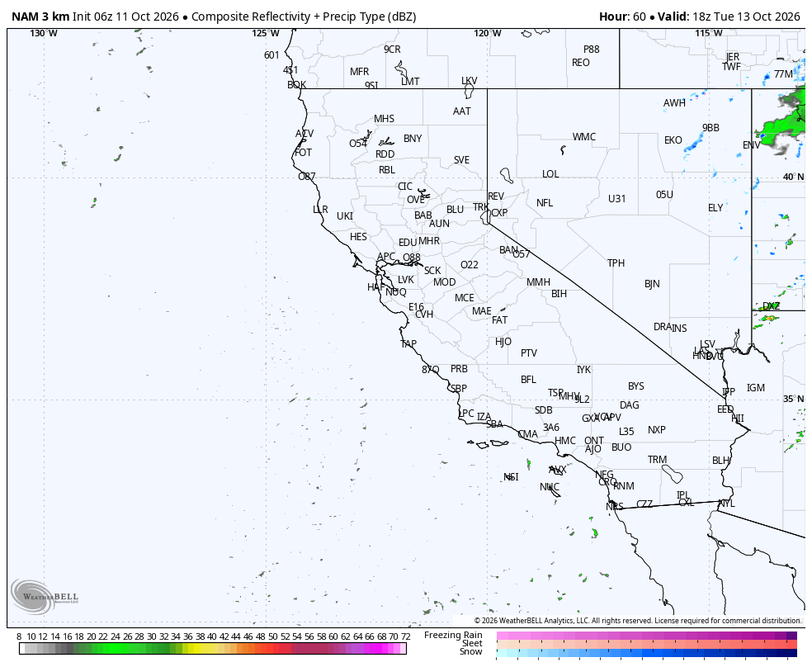Select the TPH station label

pyautogui.click(x=616, y=263)
